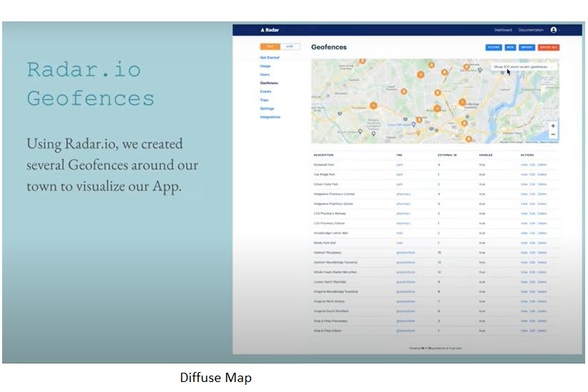Click the New geofence button
Screen dimensions: 588x392
510,47
